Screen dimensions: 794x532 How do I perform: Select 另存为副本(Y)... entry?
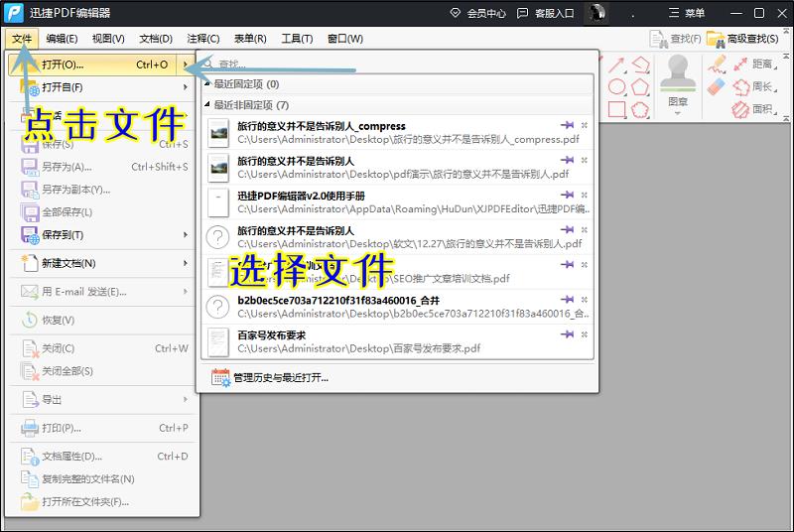pyautogui.click(x=100, y=190)
